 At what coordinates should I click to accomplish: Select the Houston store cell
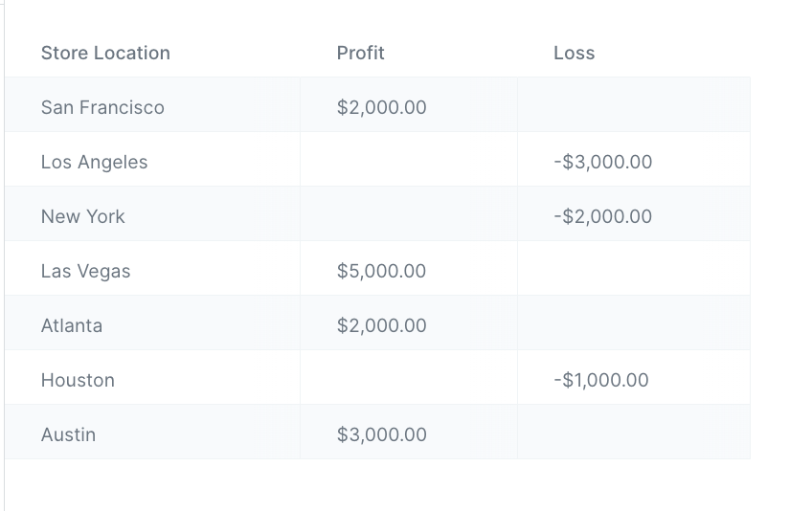78,381
